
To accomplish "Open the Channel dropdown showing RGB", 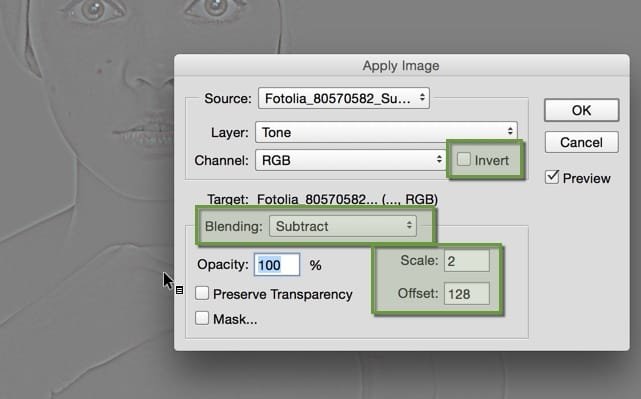I will [350, 160].
